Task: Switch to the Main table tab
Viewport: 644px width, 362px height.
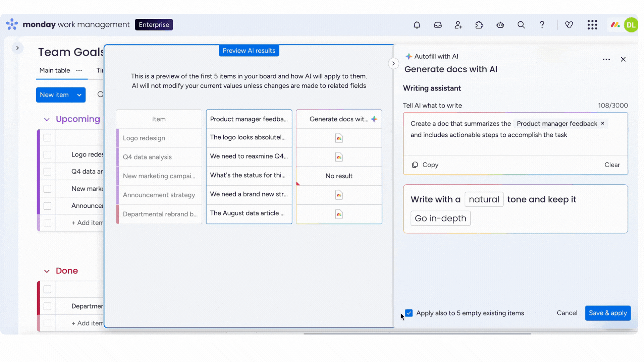Action: click(55, 70)
